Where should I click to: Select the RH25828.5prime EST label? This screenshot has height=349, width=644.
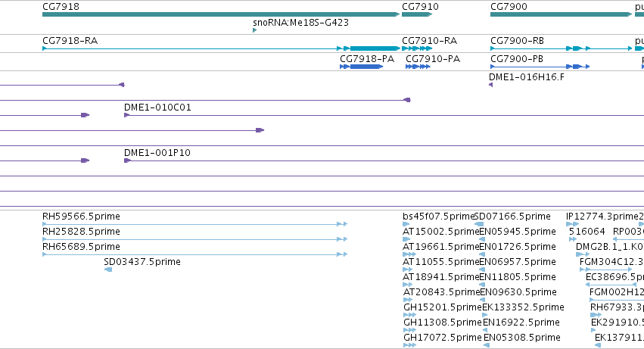[x=81, y=232]
